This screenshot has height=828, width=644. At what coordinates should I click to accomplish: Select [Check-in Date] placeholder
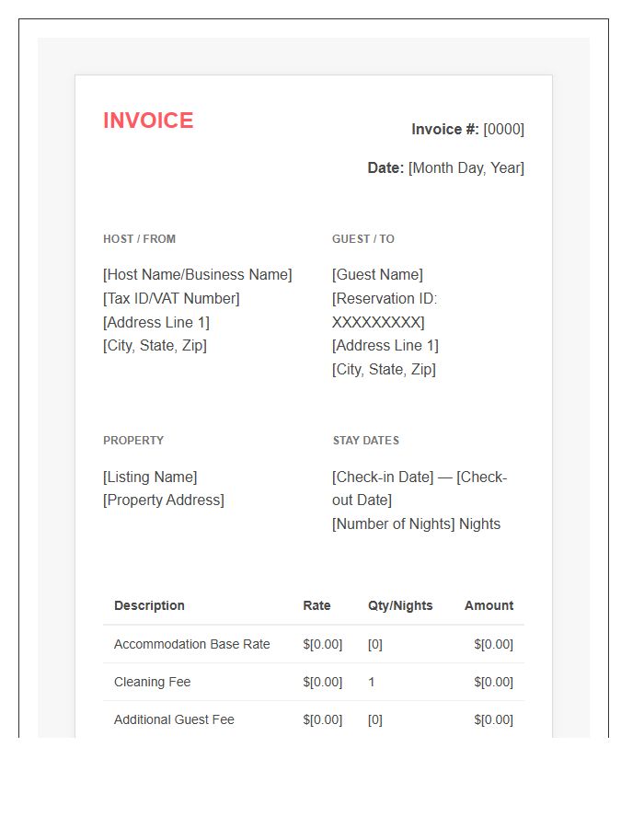coord(383,477)
